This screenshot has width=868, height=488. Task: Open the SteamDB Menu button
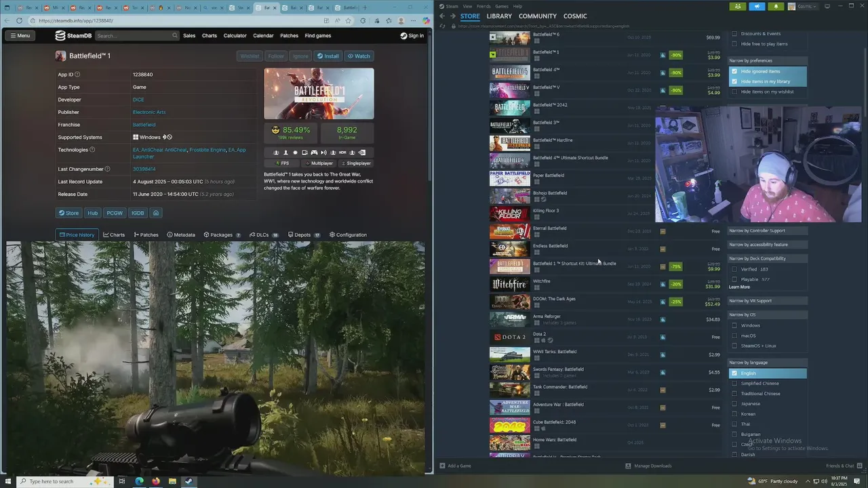(x=20, y=35)
